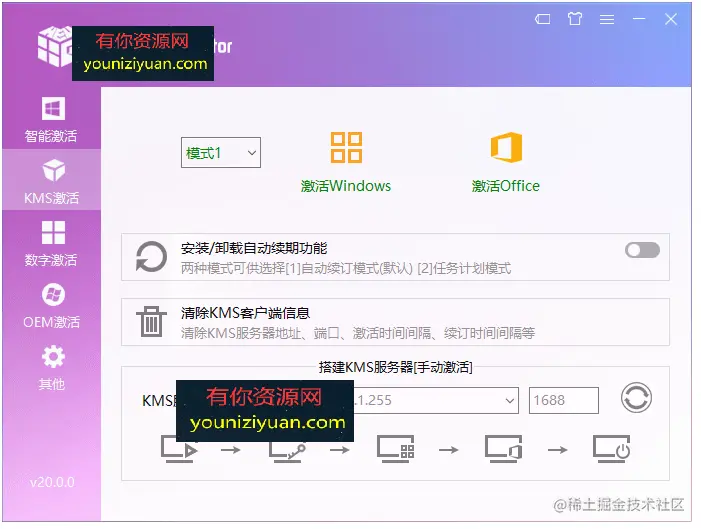The width and height of the screenshot is (701, 529).
Task: Click the 1688 port input field
Action: (x=563, y=400)
